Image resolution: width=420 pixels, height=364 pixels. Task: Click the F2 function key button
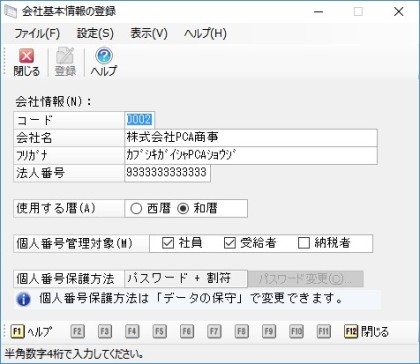pos(77,331)
